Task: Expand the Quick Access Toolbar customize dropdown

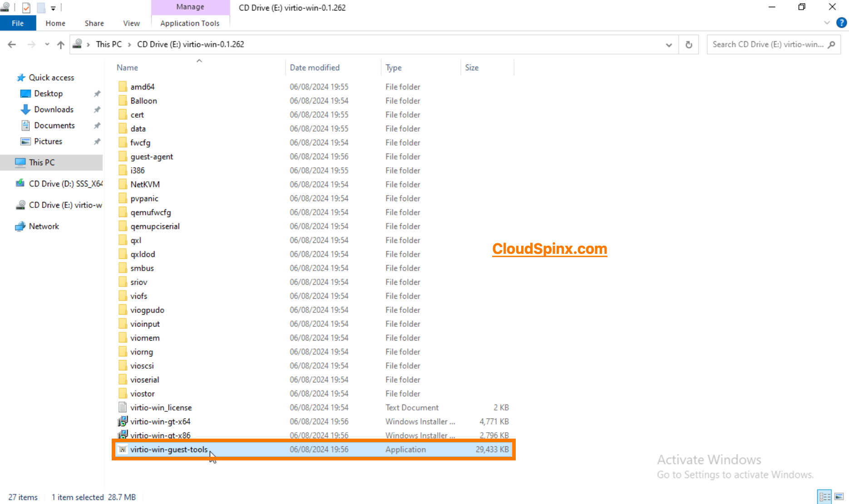Action: [x=53, y=7]
